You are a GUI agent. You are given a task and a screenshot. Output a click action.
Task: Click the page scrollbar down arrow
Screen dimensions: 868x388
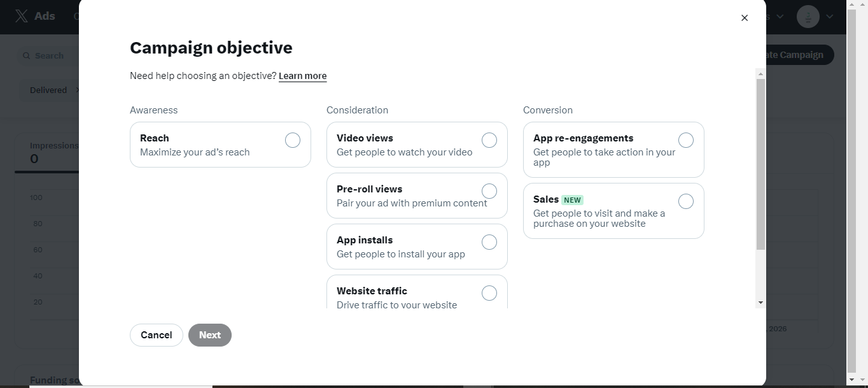851,382
